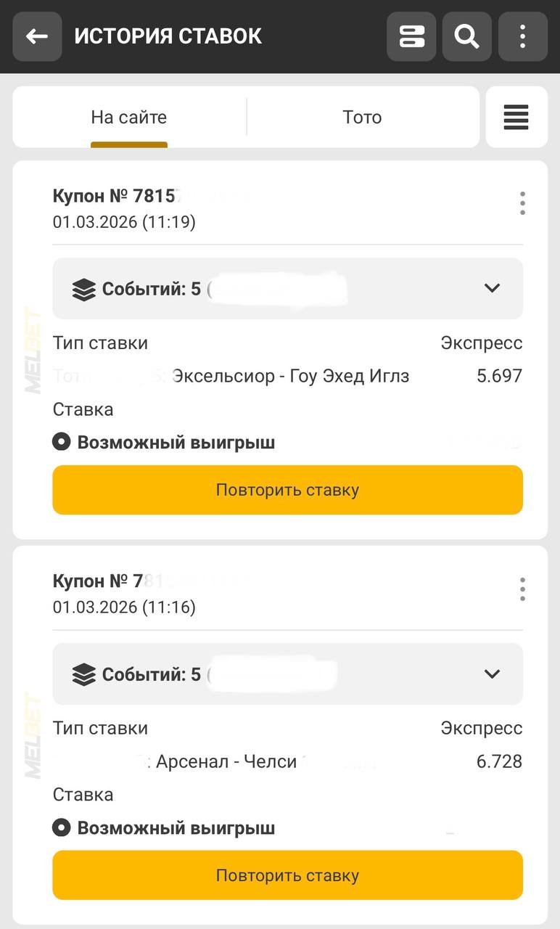The height and width of the screenshot is (929, 560).
Task: Tap the Арсенал - Челси event line
Action: pos(226,762)
